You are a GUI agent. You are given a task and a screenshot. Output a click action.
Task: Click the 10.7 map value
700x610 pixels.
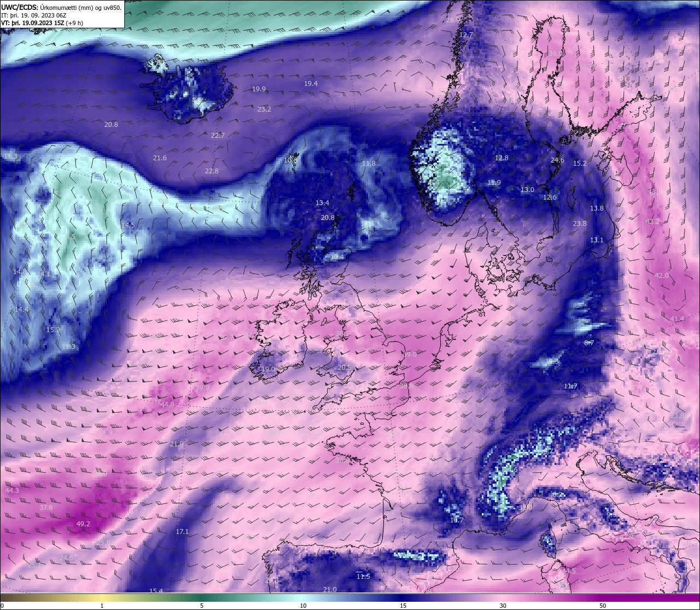pos(457,520)
